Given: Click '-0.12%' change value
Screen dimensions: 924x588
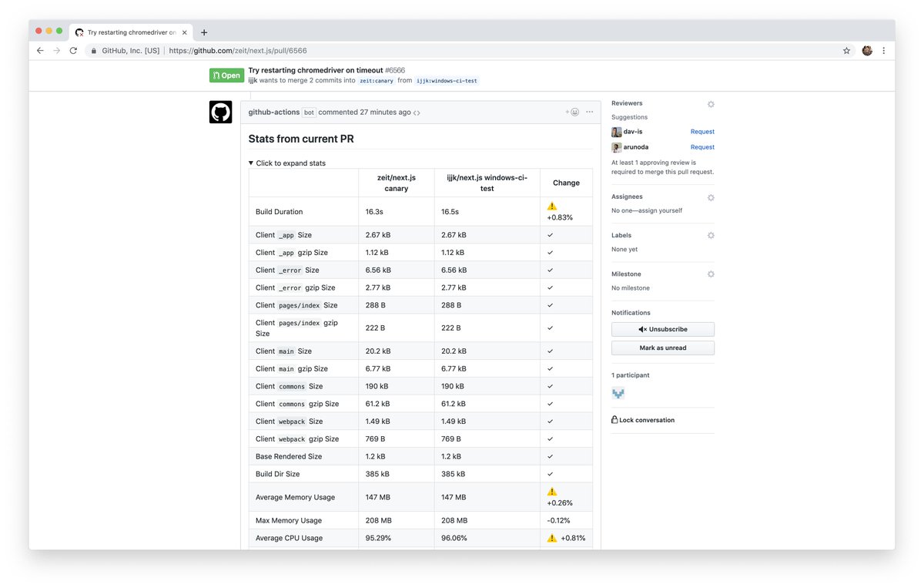Looking at the screenshot, I should point(559,521).
